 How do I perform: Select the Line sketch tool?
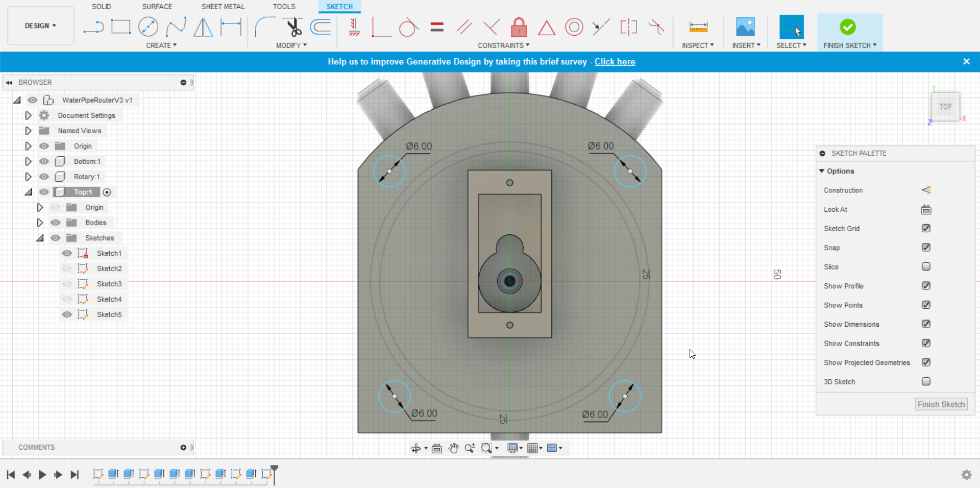coord(93,27)
